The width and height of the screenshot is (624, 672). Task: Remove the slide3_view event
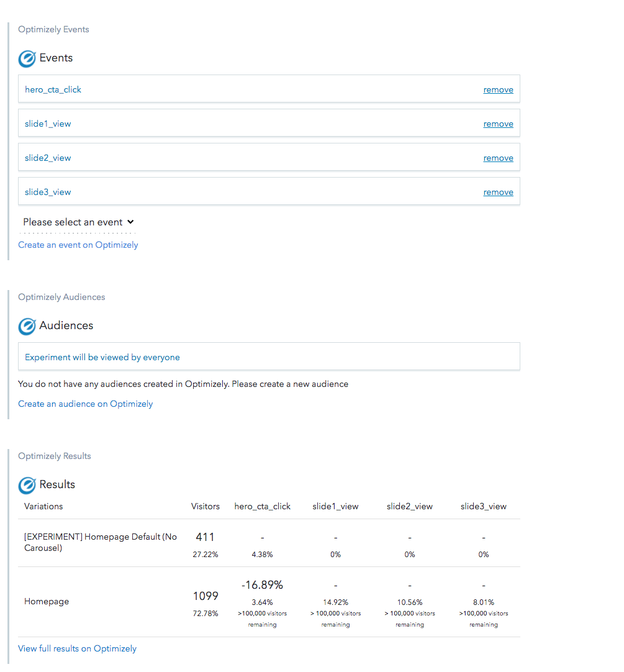(498, 193)
